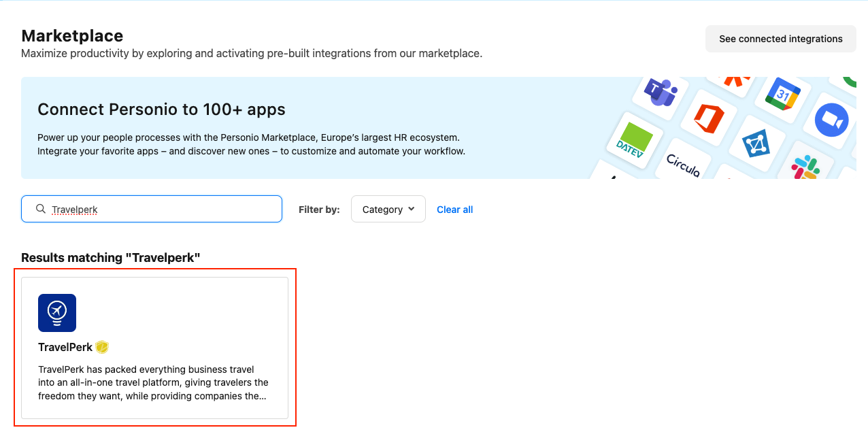The height and width of the screenshot is (432, 868).
Task: Click the 'Filter by:' label
Action: pyautogui.click(x=319, y=210)
